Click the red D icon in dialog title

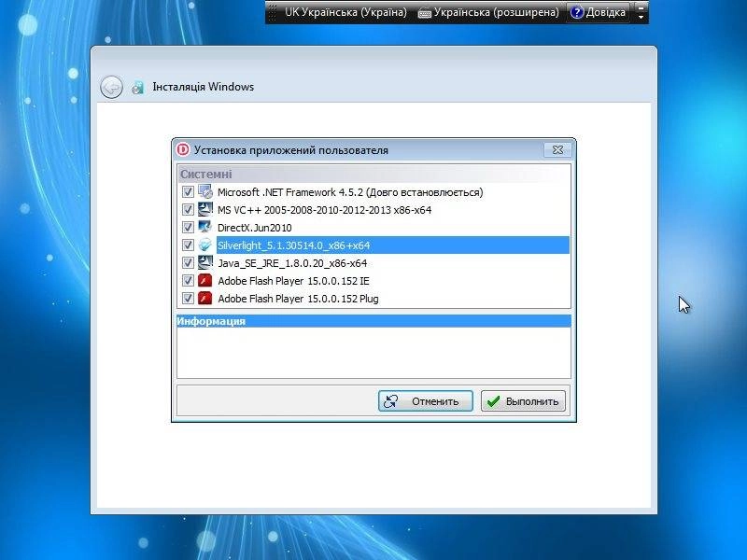[x=183, y=149]
